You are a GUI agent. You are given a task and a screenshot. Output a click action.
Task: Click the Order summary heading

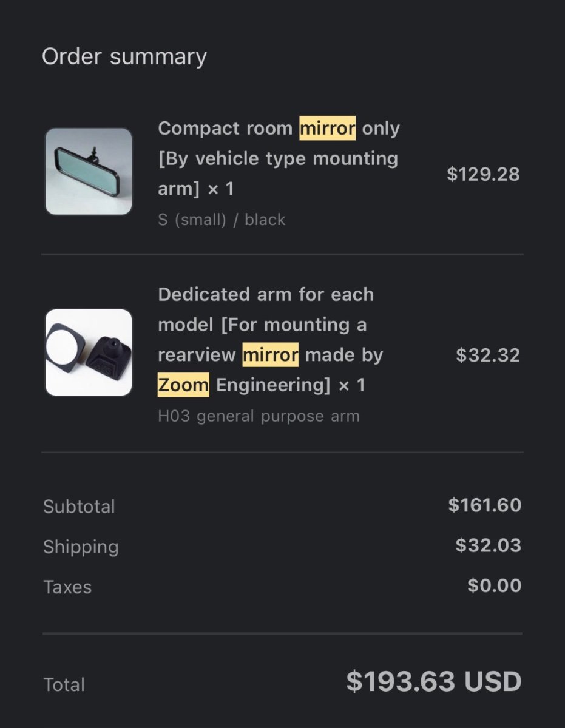coord(124,56)
